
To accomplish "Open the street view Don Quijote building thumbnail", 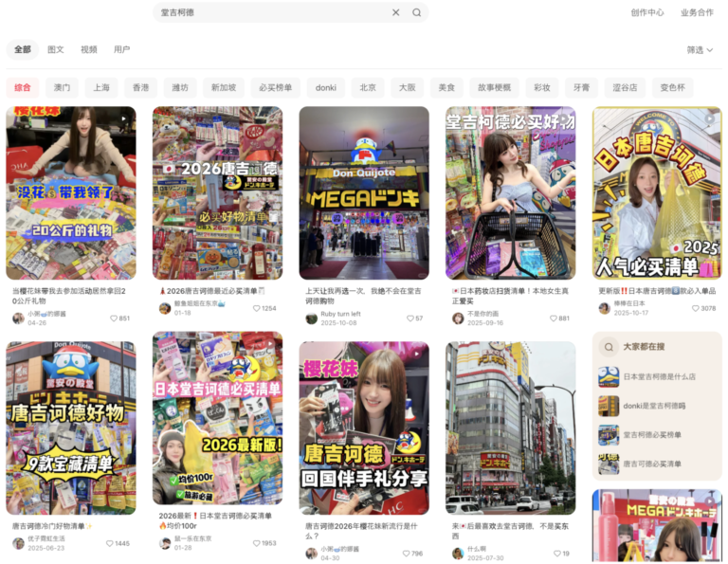I will [x=511, y=428].
